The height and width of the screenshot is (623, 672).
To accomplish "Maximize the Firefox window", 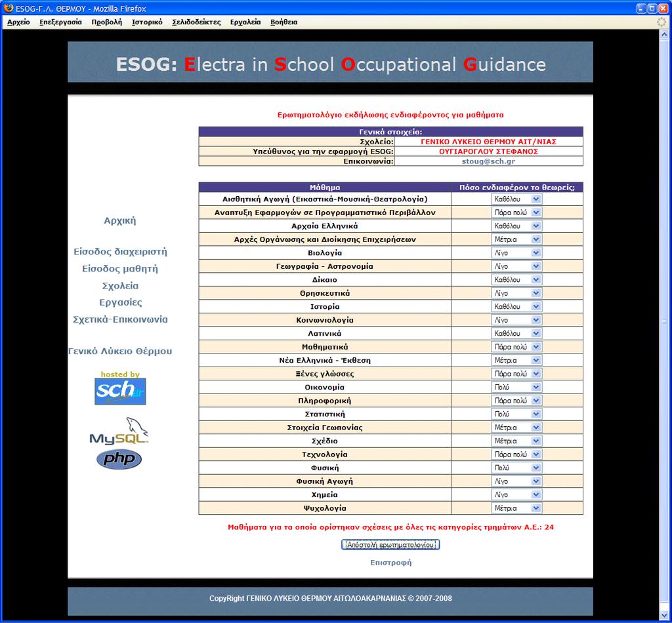I will [652, 9].
